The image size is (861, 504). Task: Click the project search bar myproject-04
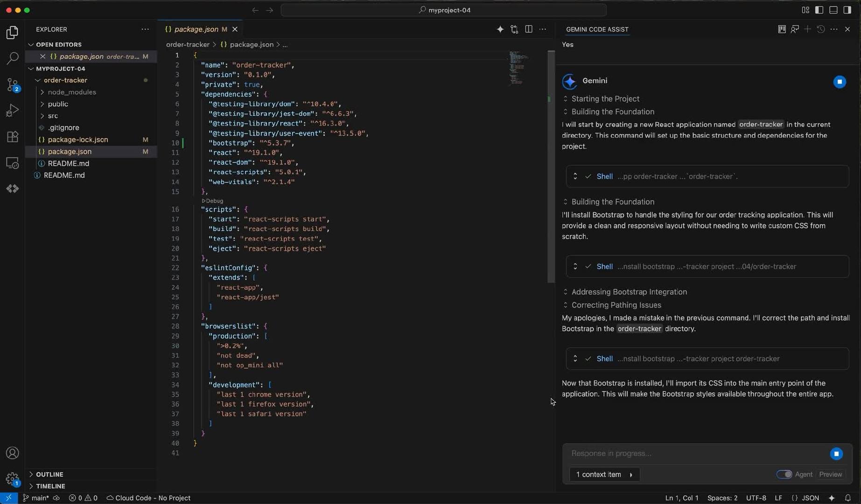tap(444, 10)
